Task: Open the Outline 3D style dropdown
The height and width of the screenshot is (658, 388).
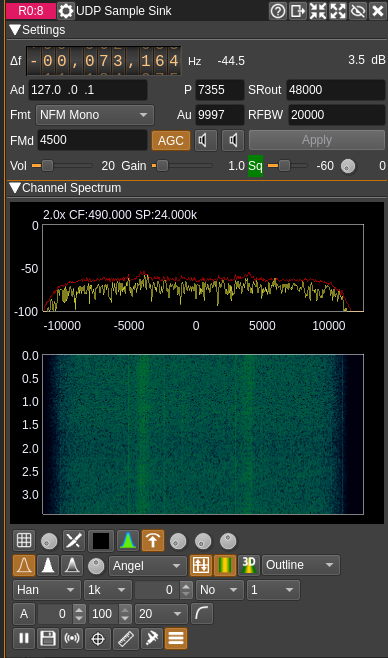Action: (301, 565)
